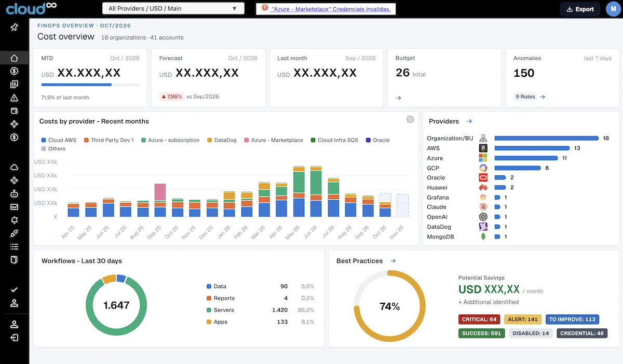Open the arrow next to 9 Rules
623x364 pixels.
543,96
